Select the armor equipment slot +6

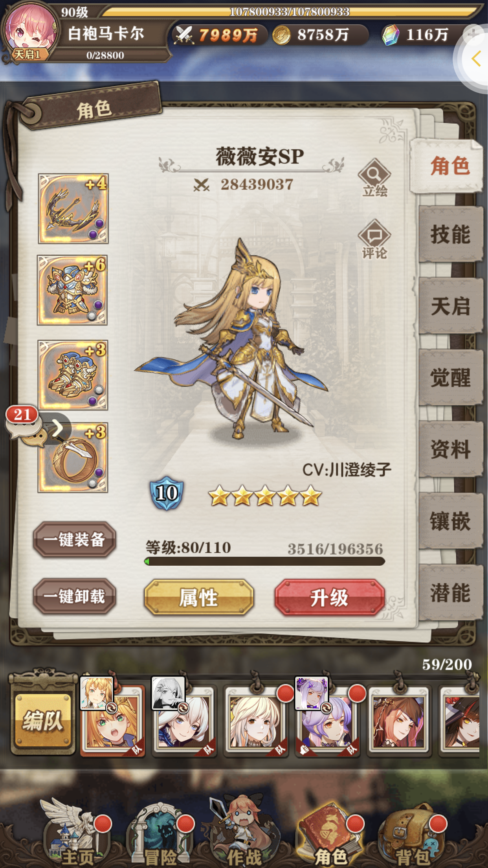click(72, 290)
